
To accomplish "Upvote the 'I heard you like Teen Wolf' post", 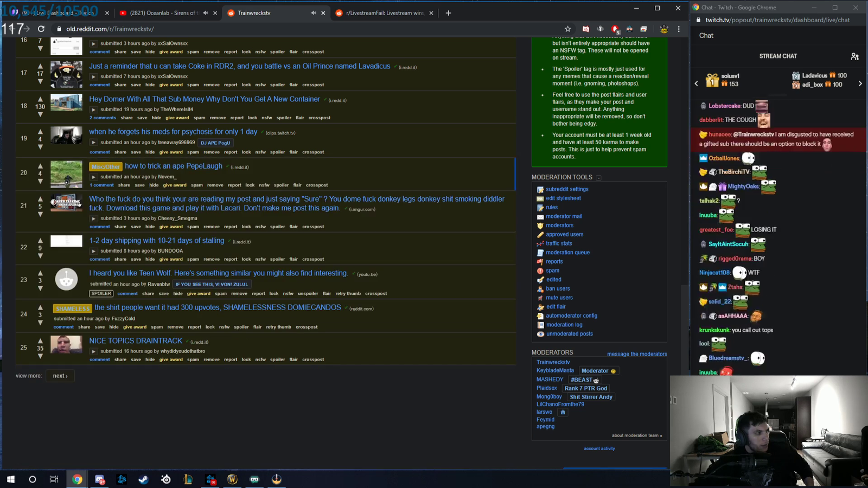I will (40, 273).
